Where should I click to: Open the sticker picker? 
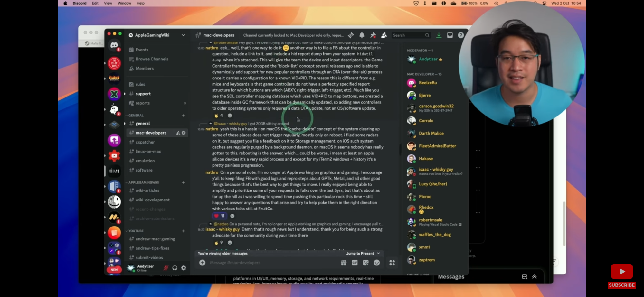tap(365, 263)
